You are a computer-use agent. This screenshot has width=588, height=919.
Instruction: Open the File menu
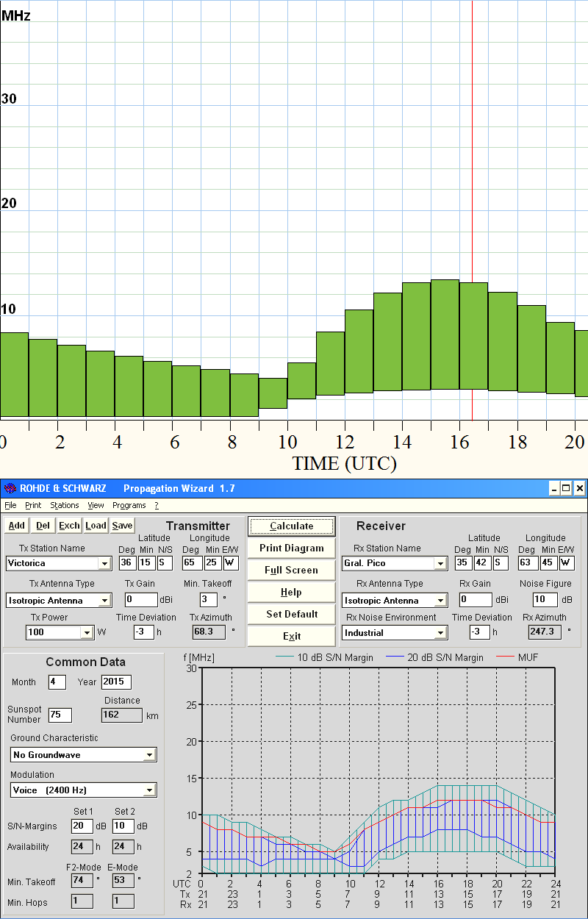click(x=10, y=505)
